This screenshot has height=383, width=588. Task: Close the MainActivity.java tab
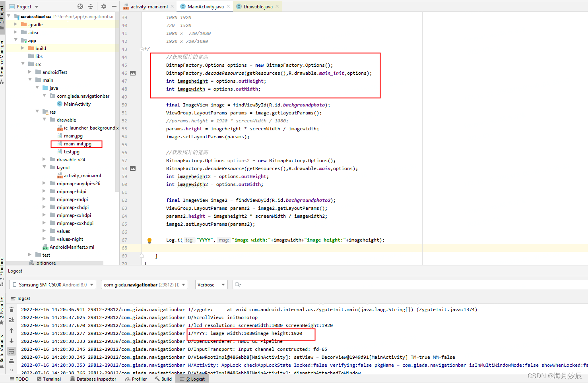228,6
